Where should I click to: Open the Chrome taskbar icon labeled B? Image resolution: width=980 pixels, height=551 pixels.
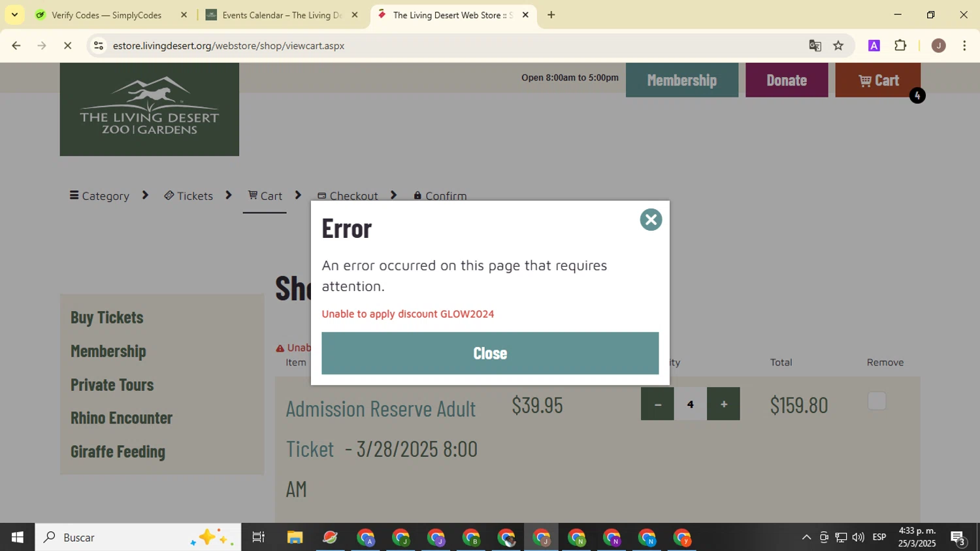tap(472, 538)
